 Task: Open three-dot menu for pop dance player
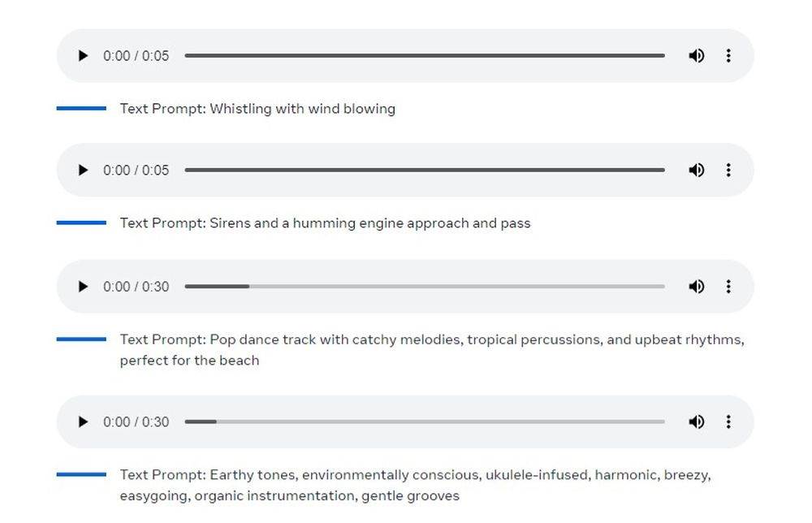[728, 287]
